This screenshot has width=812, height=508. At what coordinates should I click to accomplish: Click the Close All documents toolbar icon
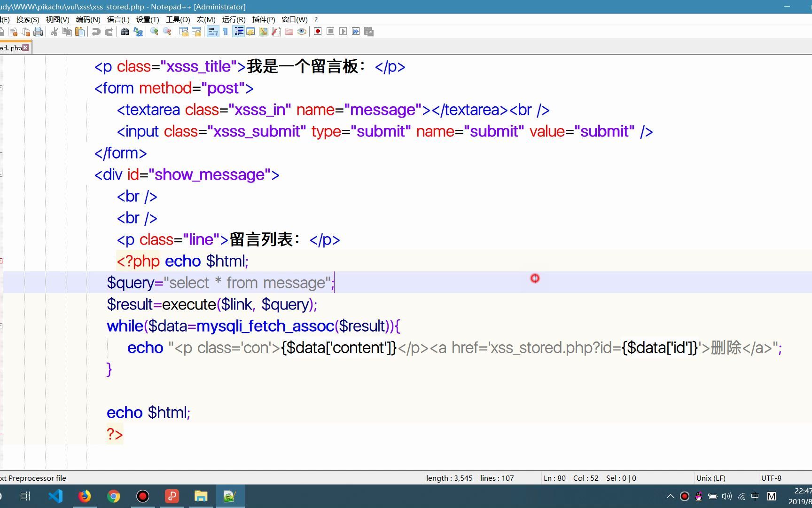tap(26, 32)
